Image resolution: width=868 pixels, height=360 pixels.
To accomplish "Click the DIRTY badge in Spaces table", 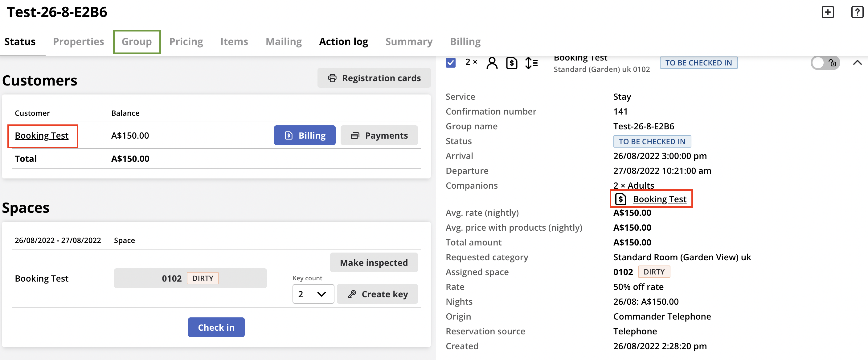I will coord(203,278).
